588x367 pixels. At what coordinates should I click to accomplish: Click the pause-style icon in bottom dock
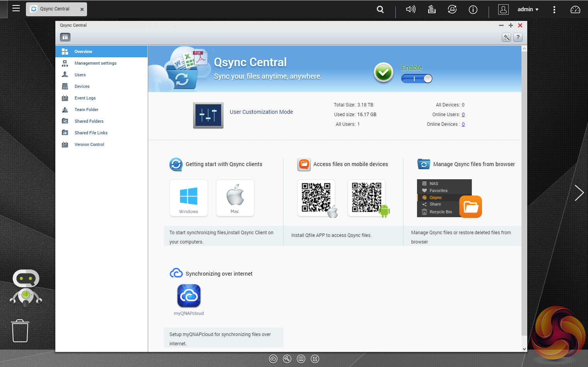pyautogui.click(x=301, y=359)
